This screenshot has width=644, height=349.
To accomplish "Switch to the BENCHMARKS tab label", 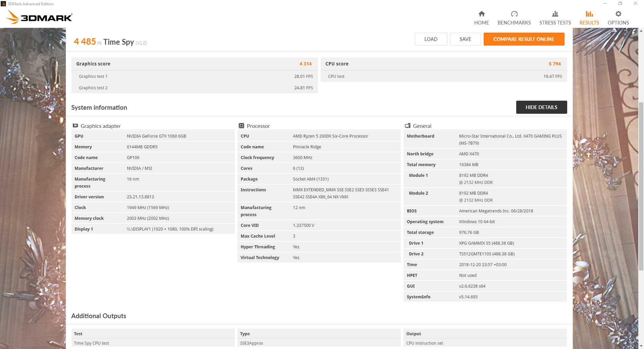I will [x=514, y=23].
